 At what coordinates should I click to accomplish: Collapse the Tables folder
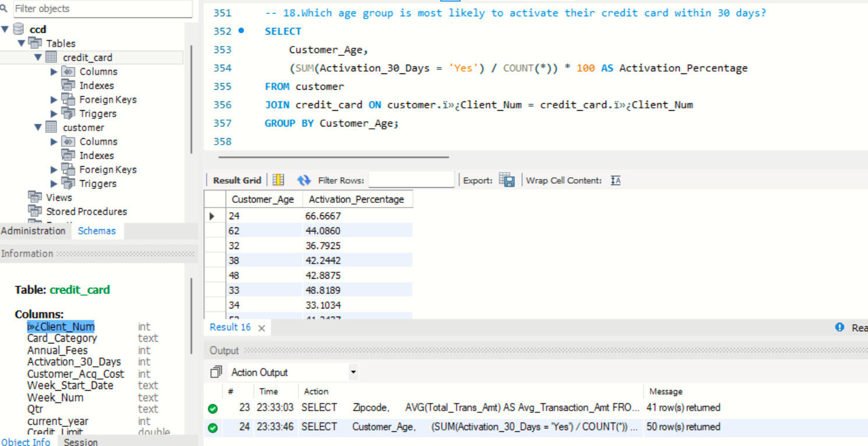point(22,43)
